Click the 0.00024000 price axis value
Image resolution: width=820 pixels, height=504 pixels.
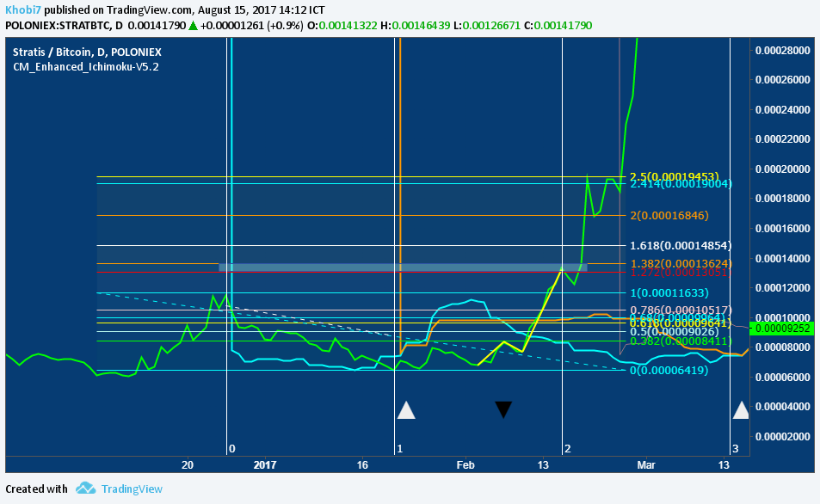point(782,110)
